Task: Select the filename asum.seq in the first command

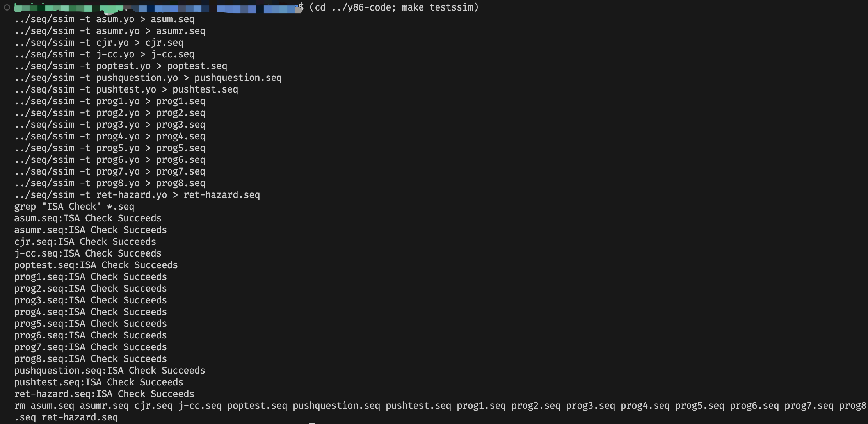Action: 172,19
